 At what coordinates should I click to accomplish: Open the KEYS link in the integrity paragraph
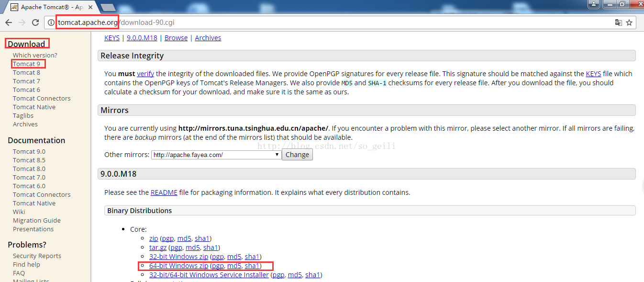(x=593, y=74)
